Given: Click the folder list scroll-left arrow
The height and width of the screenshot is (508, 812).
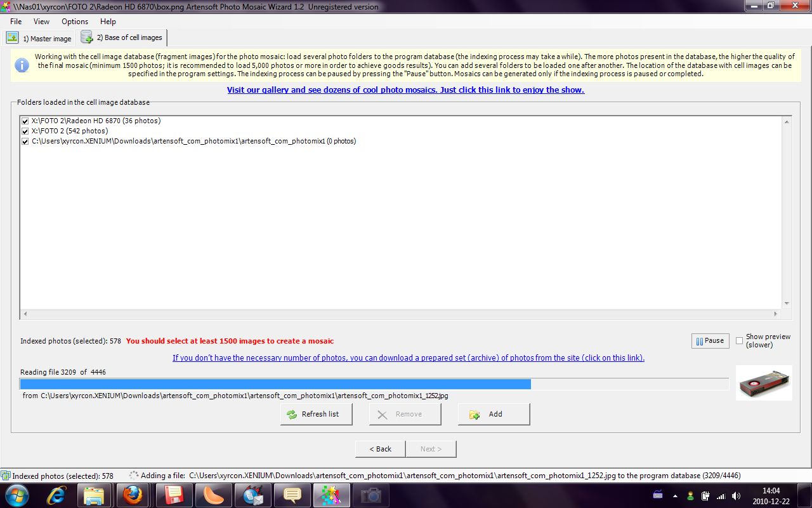Looking at the screenshot, I should [x=25, y=314].
